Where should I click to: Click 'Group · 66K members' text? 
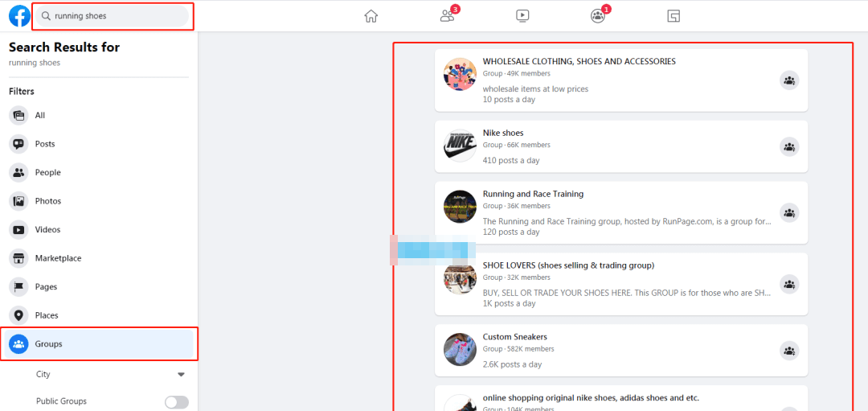(517, 145)
